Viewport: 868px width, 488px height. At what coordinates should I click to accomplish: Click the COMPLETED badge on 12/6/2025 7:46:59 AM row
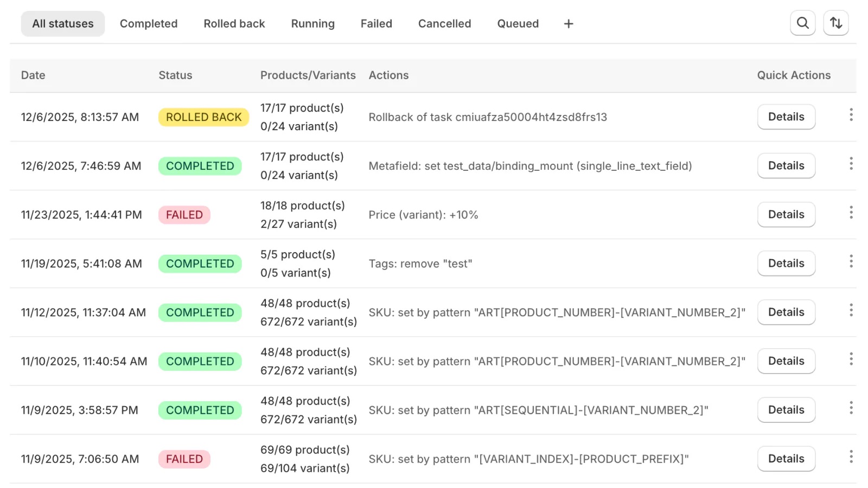click(x=200, y=166)
